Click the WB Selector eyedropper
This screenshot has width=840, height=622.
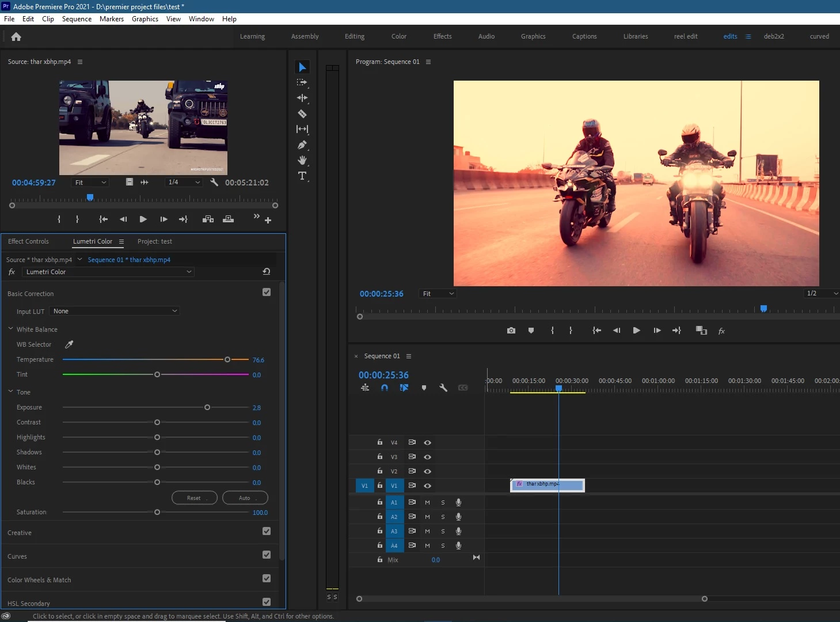(x=69, y=344)
